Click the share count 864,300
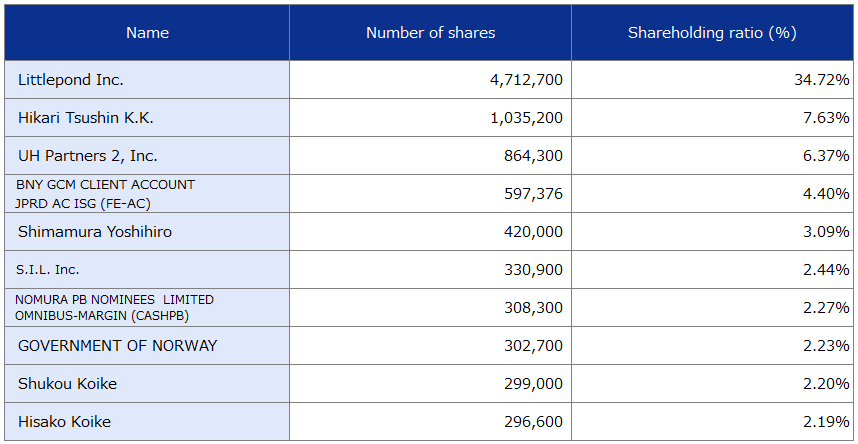 coord(534,156)
